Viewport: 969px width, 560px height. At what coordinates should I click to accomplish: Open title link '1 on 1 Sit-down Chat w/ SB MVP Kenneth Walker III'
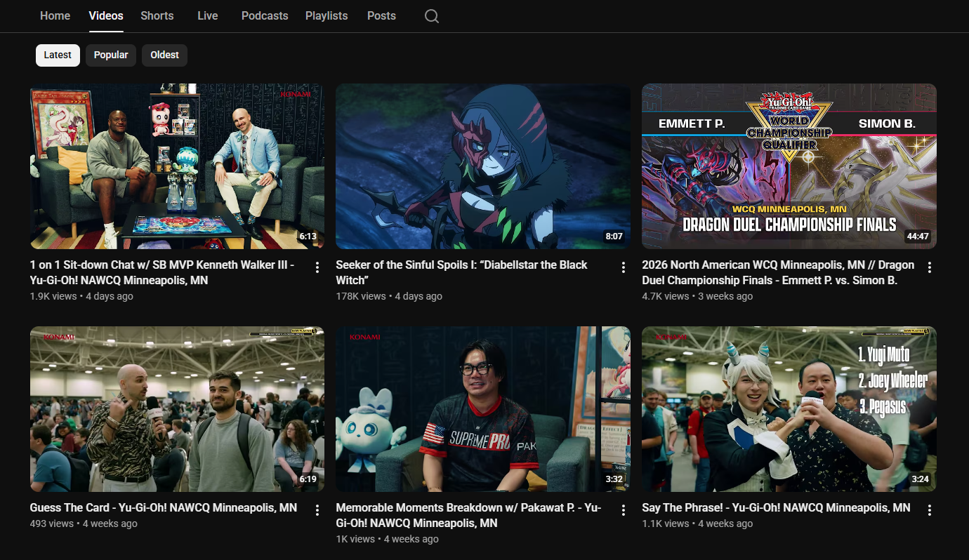coord(162,272)
